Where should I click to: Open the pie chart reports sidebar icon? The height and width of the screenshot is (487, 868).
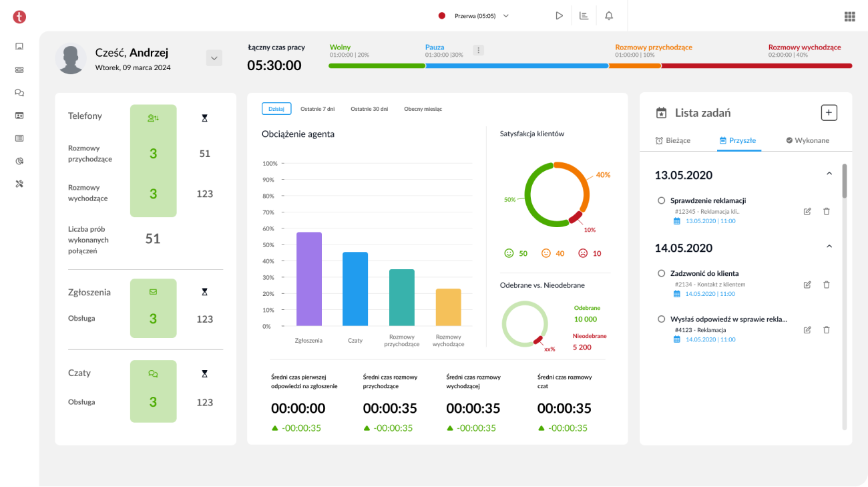[19, 161]
